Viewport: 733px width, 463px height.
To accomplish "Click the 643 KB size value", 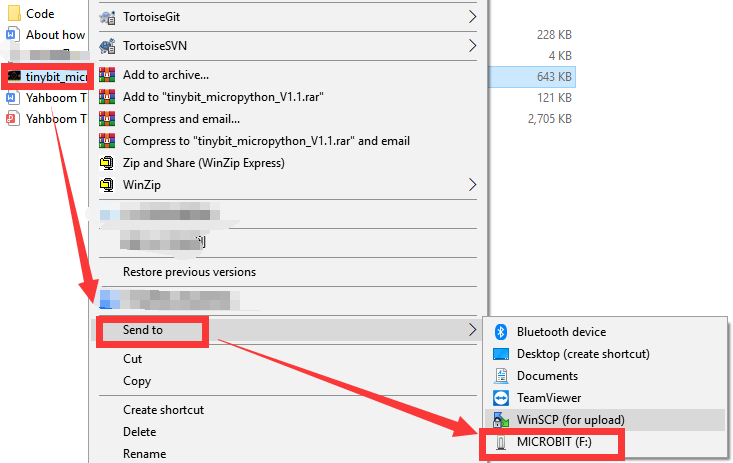I will [x=554, y=77].
